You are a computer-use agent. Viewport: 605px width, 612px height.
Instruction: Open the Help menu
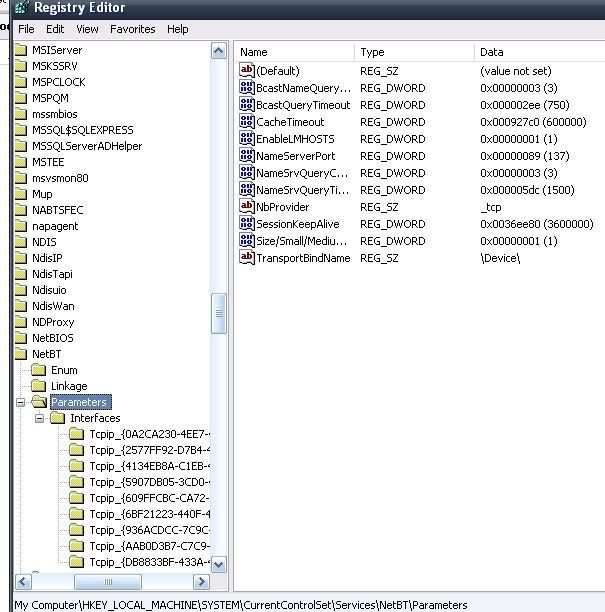[178, 29]
